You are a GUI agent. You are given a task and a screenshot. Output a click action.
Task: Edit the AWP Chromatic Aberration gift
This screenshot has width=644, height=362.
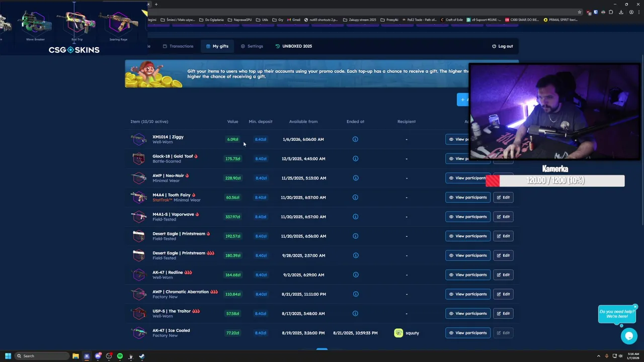pyautogui.click(x=503, y=294)
